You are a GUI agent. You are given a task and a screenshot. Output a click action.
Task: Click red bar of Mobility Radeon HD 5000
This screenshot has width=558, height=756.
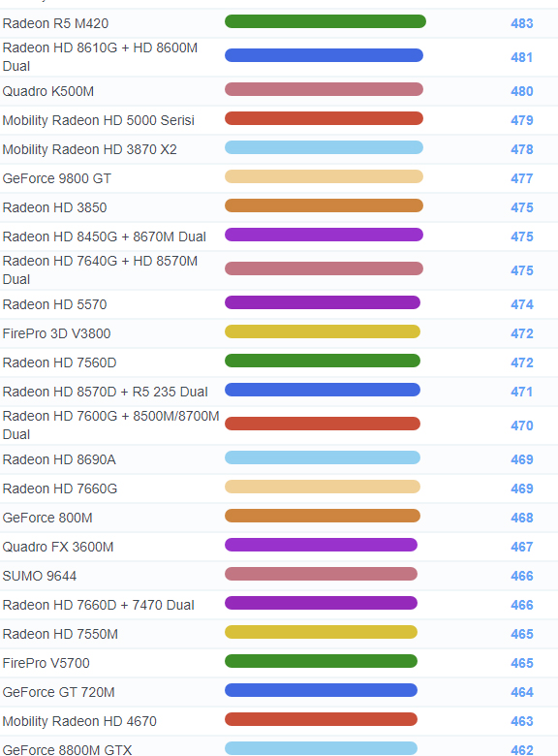[x=324, y=118]
